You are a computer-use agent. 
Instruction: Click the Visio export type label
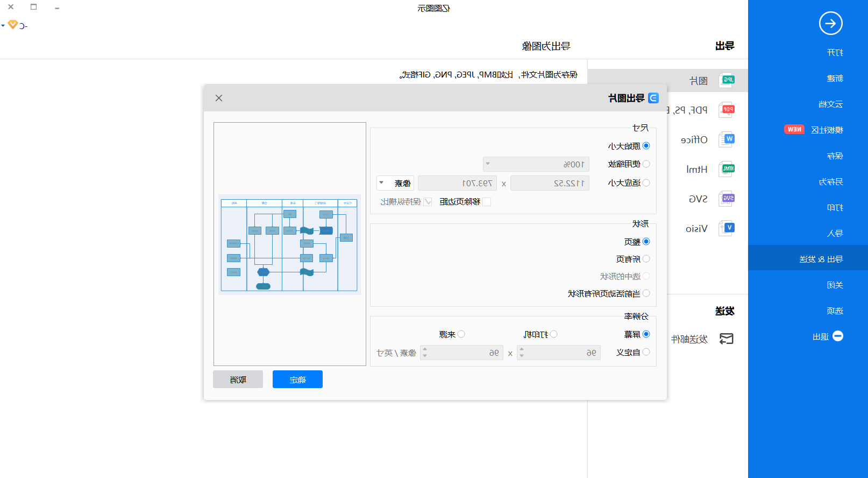click(697, 228)
